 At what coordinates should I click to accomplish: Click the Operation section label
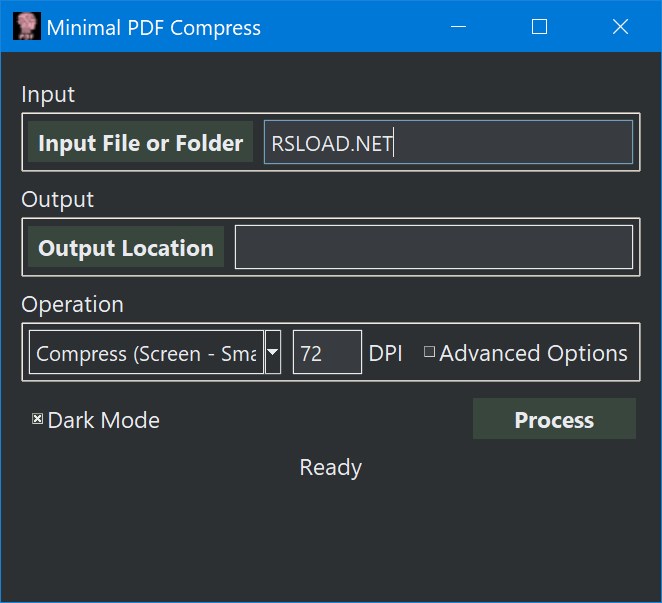pos(73,304)
